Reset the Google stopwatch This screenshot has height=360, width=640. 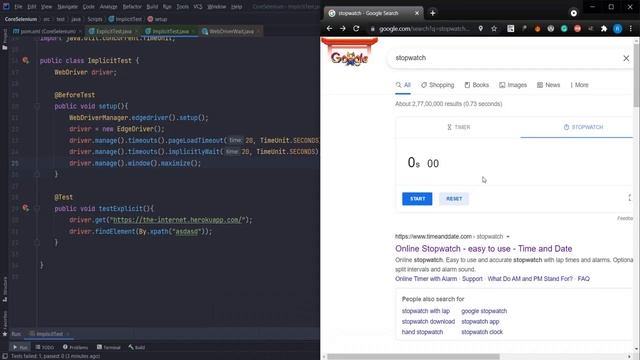(x=454, y=199)
